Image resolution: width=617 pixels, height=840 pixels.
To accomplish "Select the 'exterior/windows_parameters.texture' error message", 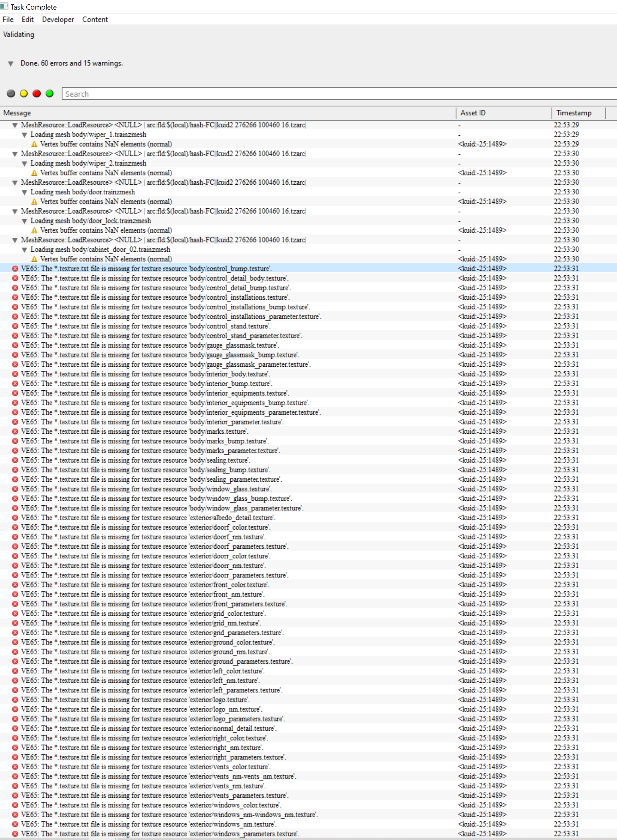I will tap(160, 834).
